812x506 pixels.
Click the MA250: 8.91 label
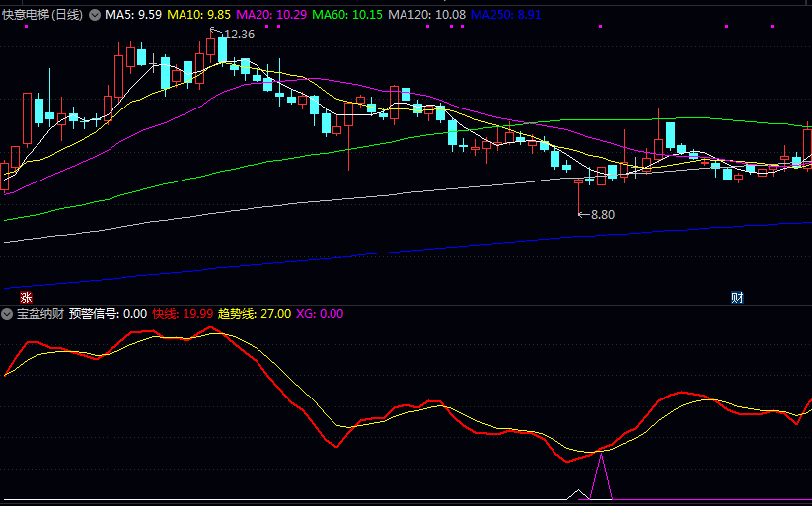[505, 15]
